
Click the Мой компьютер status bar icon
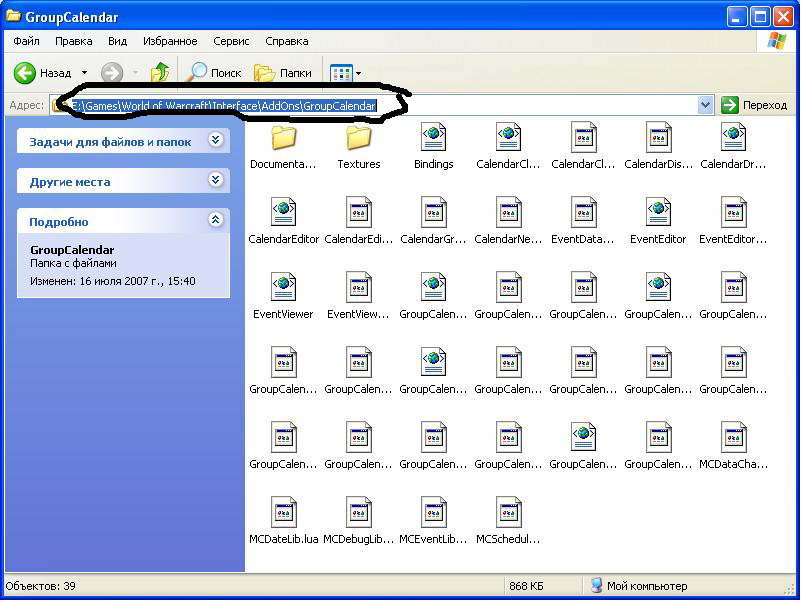pos(596,585)
